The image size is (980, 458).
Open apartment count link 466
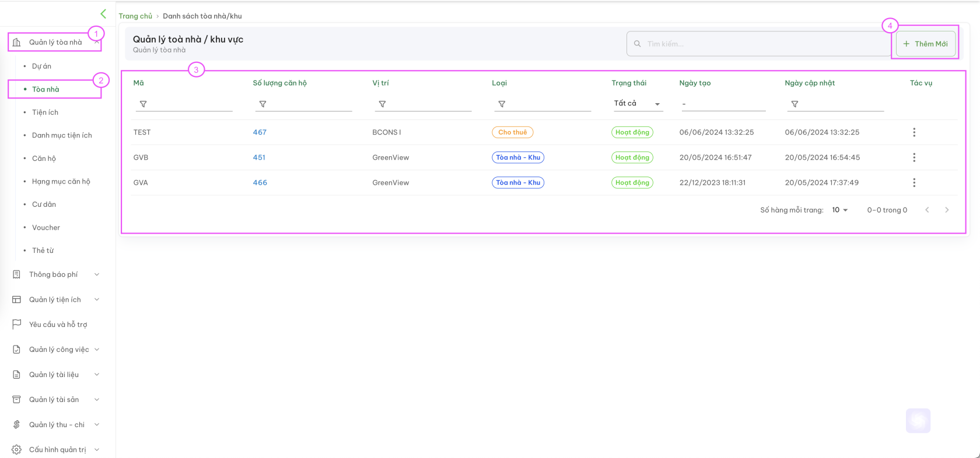pyautogui.click(x=260, y=182)
